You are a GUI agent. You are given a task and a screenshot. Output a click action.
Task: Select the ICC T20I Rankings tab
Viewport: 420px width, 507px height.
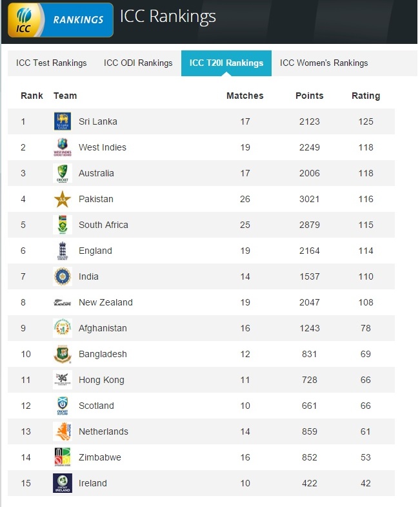[x=226, y=63]
